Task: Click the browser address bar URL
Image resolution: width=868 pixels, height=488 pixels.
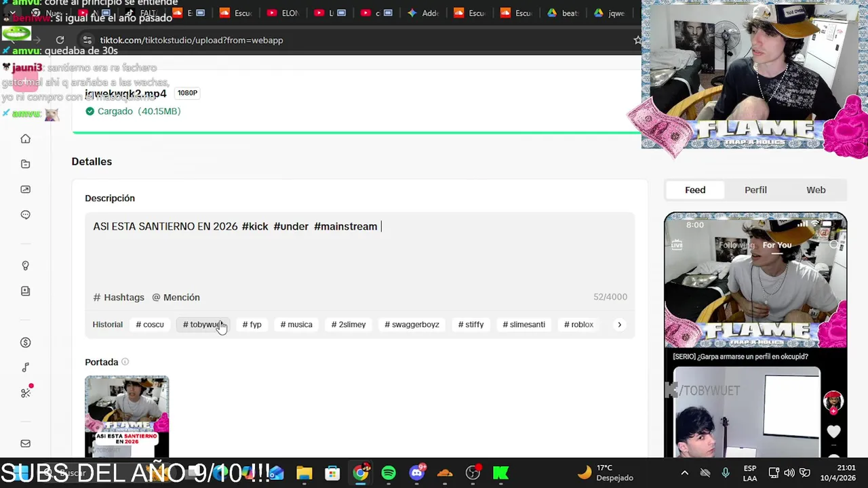Action: point(191,40)
